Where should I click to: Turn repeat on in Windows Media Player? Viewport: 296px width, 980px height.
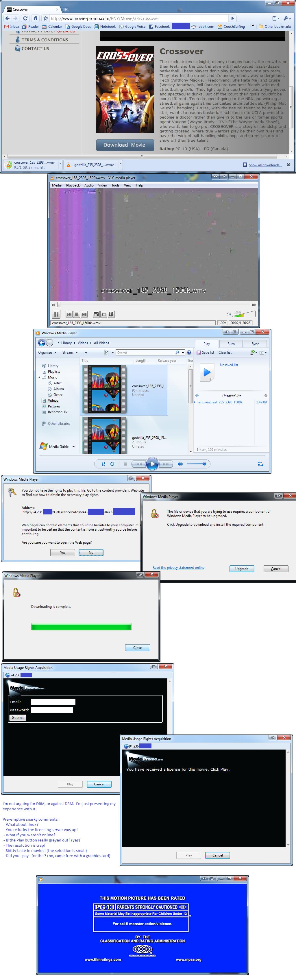pos(112,464)
